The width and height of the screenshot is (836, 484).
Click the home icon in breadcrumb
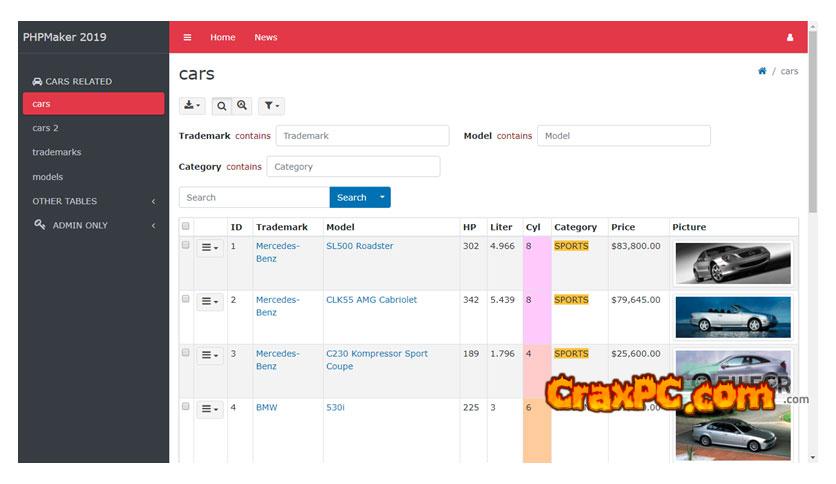pyautogui.click(x=762, y=71)
